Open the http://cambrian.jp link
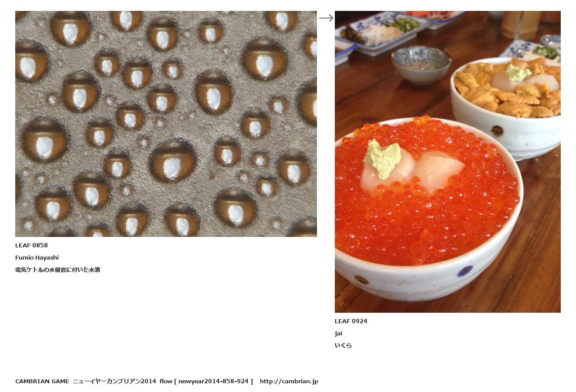 pos(289,381)
